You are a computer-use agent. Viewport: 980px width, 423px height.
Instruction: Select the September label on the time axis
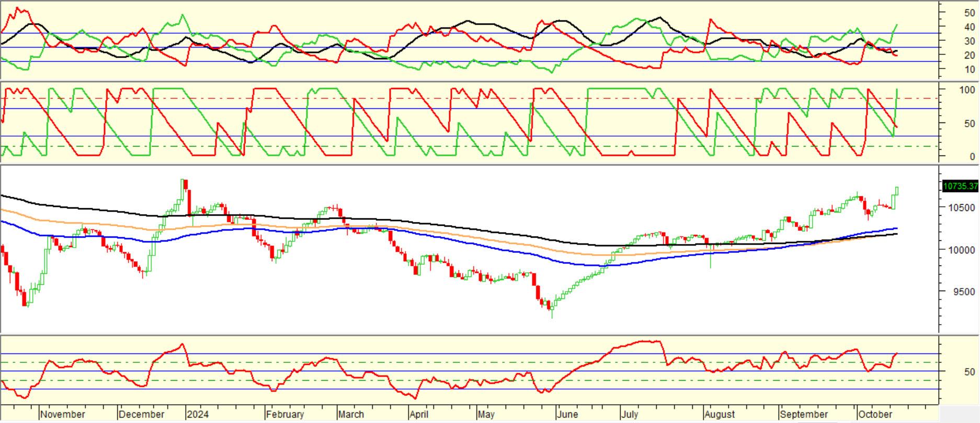click(804, 414)
